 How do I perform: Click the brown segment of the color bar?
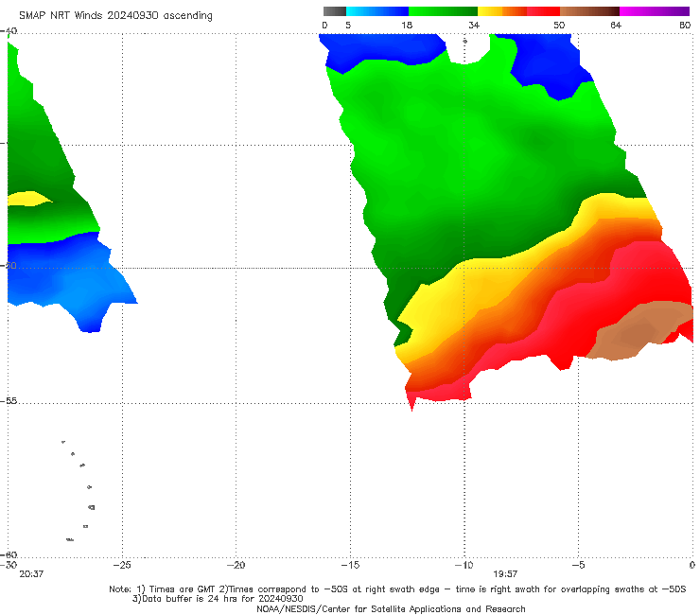point(589,11)
